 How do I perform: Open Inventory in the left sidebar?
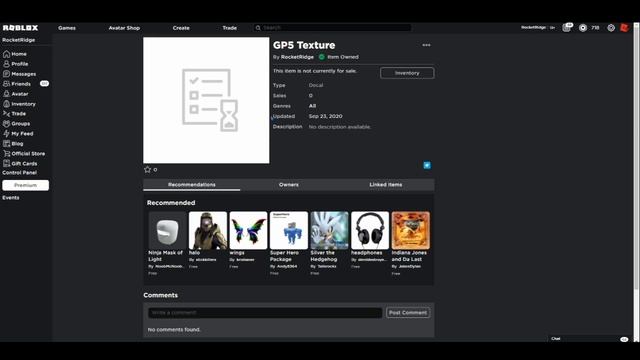click(20, 104)
